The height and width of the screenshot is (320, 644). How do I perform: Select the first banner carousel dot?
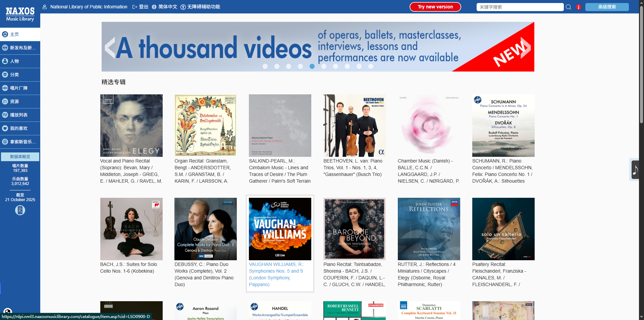coord(265,66)
